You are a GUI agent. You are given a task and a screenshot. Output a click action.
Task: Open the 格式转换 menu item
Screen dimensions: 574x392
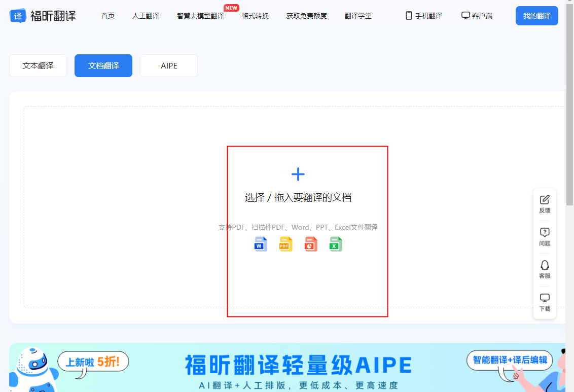point(255,16)
